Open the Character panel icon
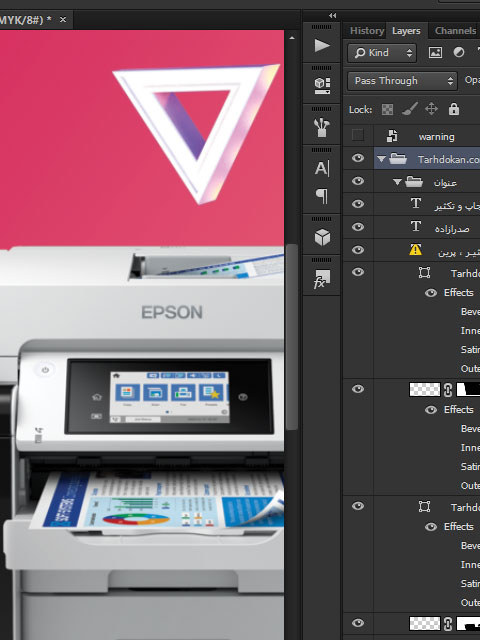Screen dimensions: 480x640 point(322,168)
